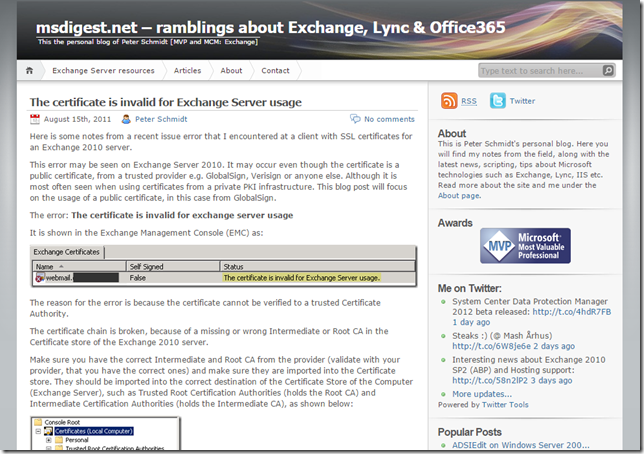
Task: Open ADSIEdit on Windows Server popular post
Action: [x=521, y=445]
